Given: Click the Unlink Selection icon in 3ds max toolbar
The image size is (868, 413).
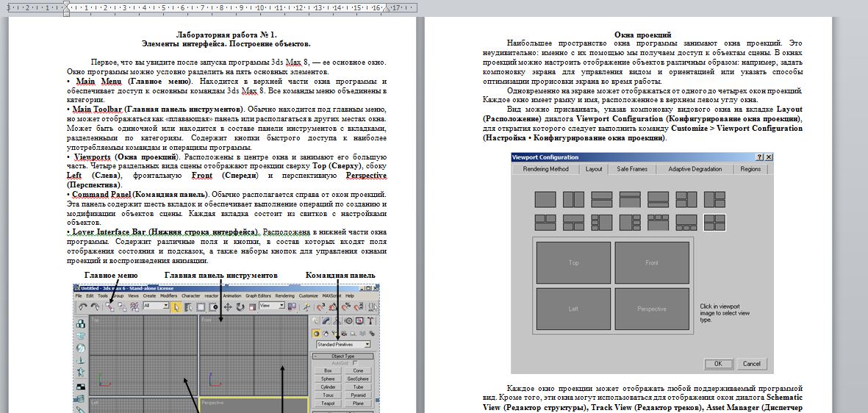Looking at the screenshot, I should (x=122, y=307).
